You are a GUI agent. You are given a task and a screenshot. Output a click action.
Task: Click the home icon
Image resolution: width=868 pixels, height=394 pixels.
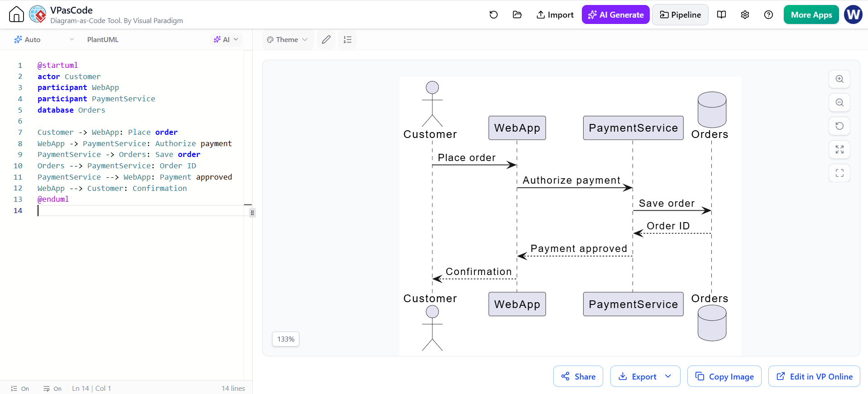(16, 14)
